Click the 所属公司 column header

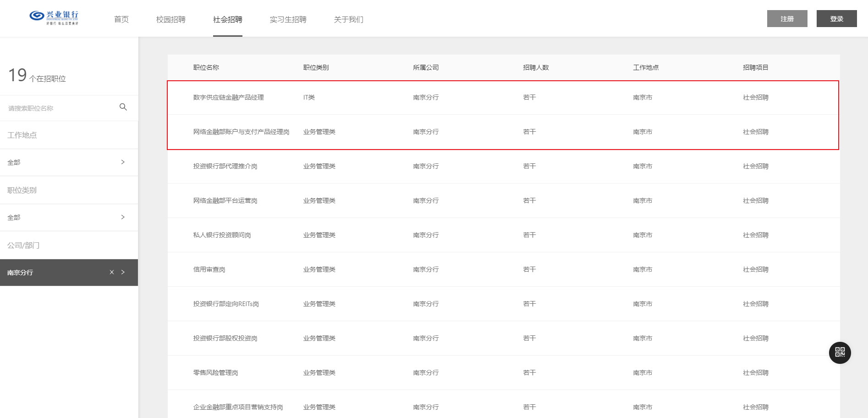(x=426, y=67)
